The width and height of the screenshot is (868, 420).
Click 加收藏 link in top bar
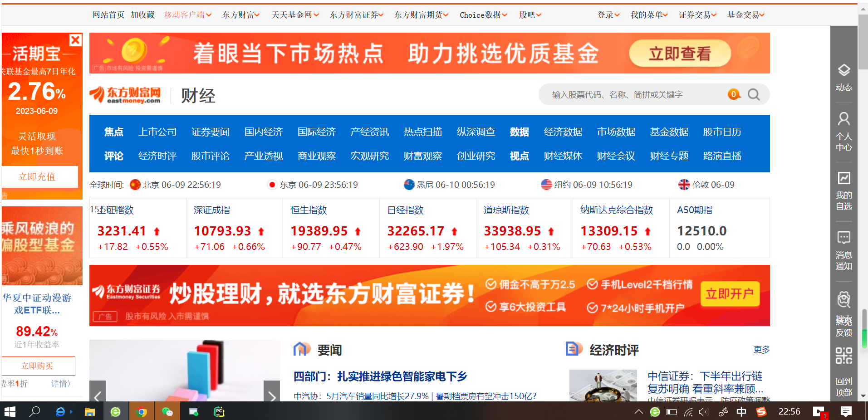click(143, 15)
